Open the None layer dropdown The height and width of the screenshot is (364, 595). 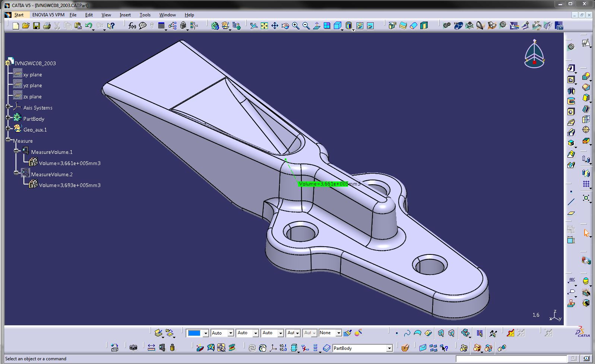339,333
